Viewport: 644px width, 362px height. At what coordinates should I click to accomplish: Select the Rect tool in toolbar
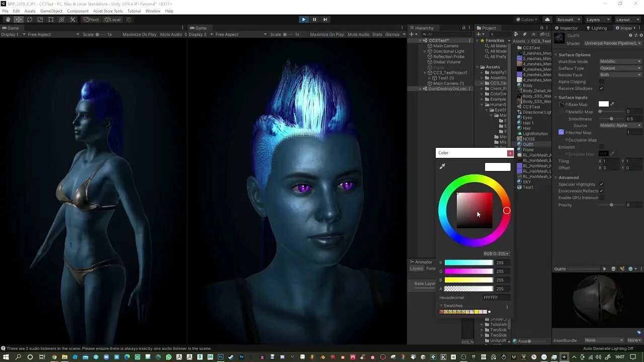51,20
